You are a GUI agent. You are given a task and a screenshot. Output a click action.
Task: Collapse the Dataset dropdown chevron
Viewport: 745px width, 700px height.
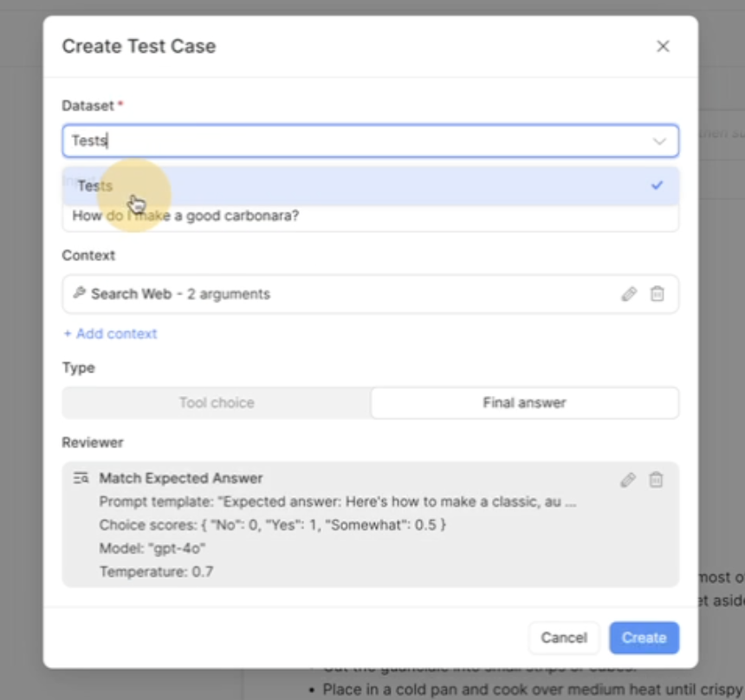tap(659, 141)
